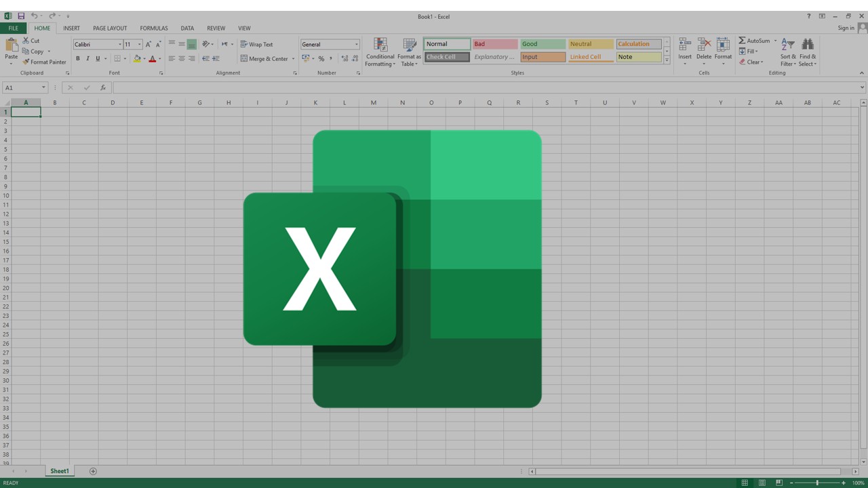
Task: Enable Wrap Text for selection
Action: [256, 43]
